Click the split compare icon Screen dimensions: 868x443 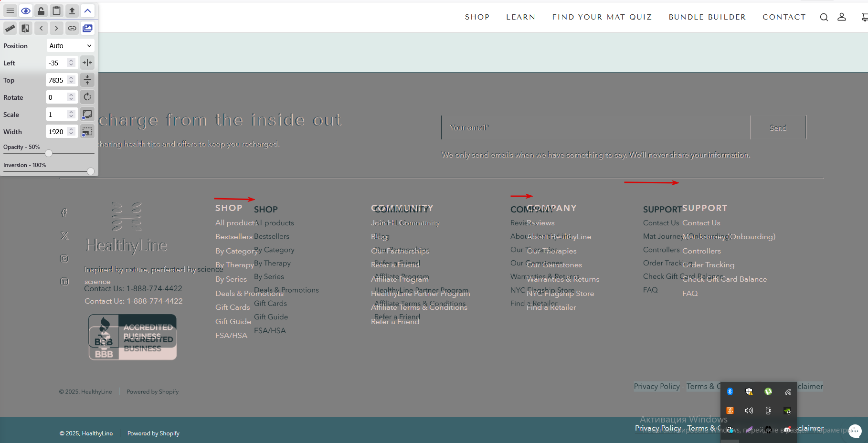point(26,28)
